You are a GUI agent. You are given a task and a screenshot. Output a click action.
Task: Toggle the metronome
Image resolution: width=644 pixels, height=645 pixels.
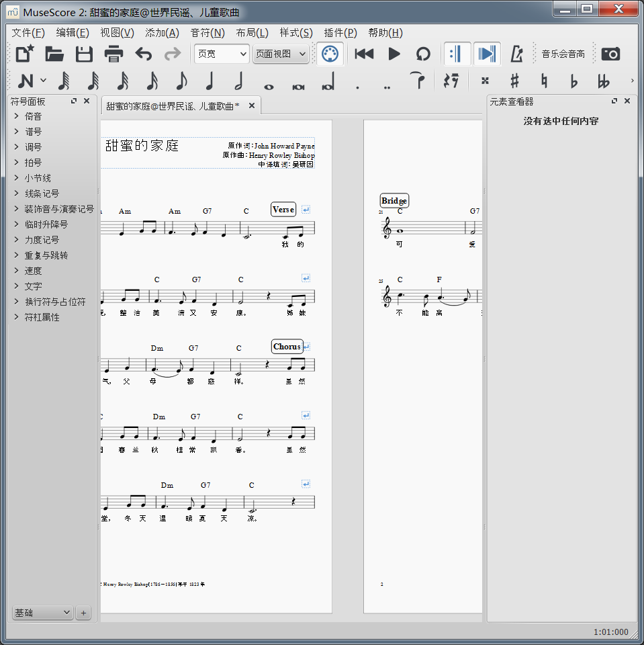point(516,54)
